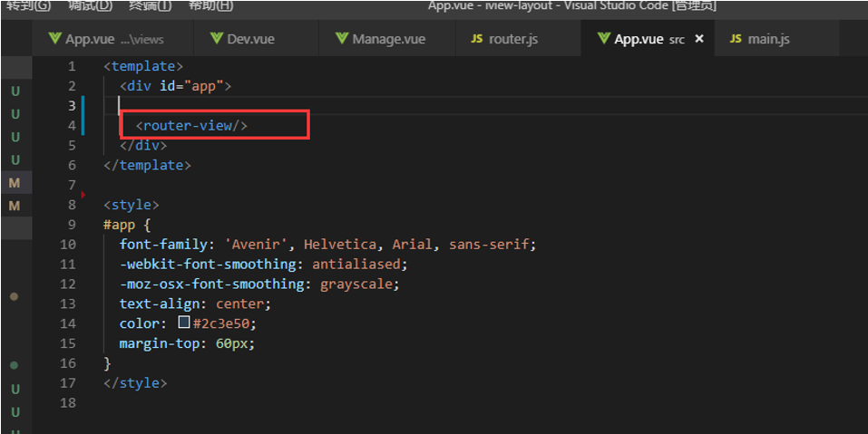Viewport: 868px width, 434px height.
Task: Click line number 14 in the gutter
Action: 67,324
